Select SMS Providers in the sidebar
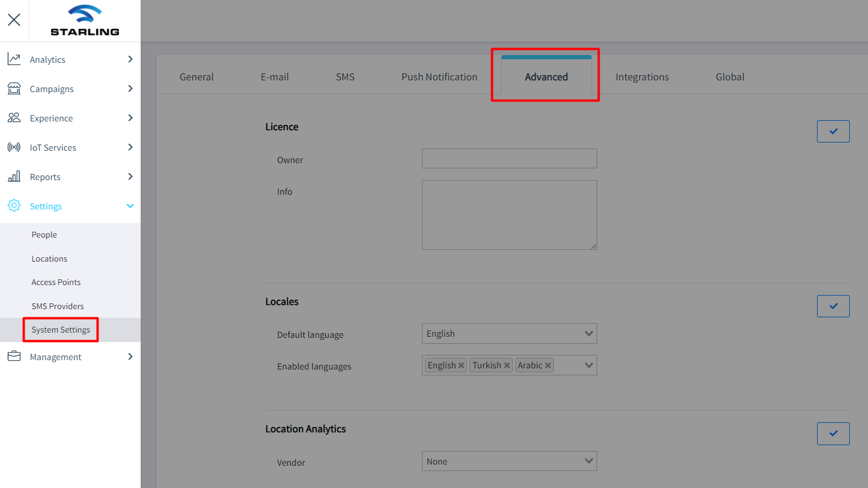 [57, 306]
